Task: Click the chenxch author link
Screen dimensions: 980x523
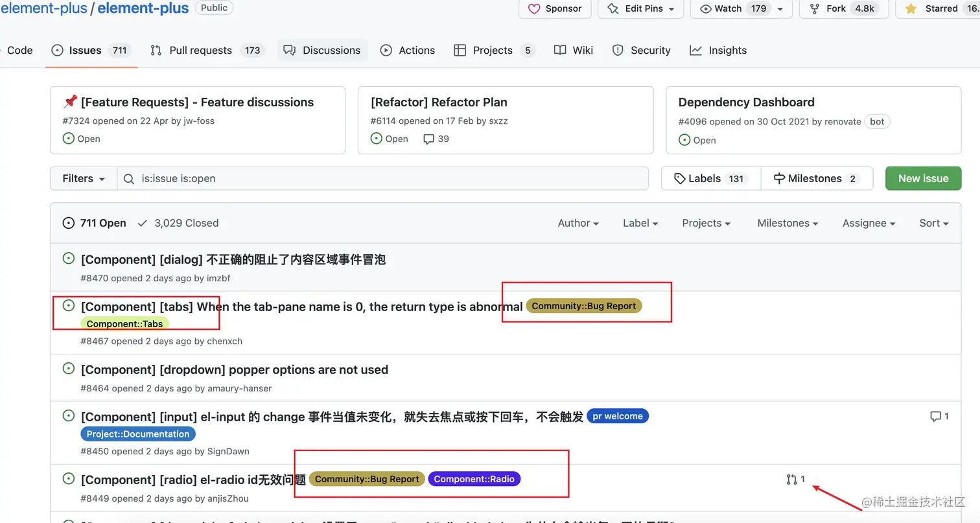Action: click(x=225, y=341)
